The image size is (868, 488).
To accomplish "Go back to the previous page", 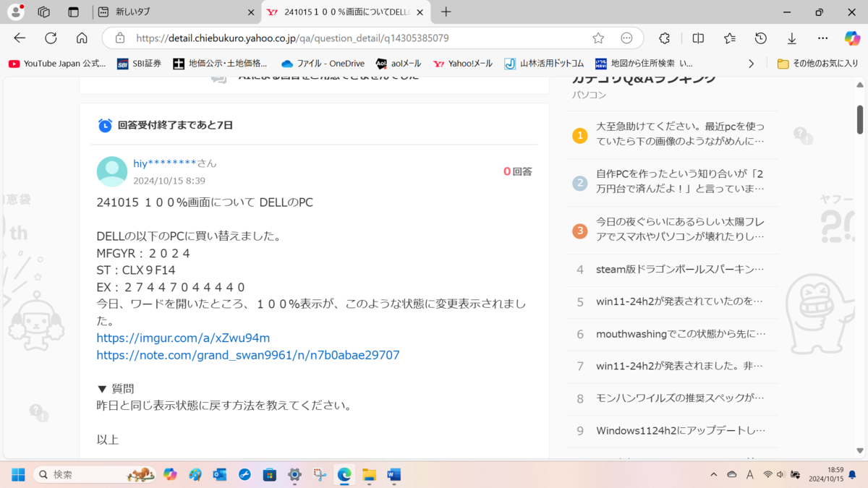I will point(20,38).
